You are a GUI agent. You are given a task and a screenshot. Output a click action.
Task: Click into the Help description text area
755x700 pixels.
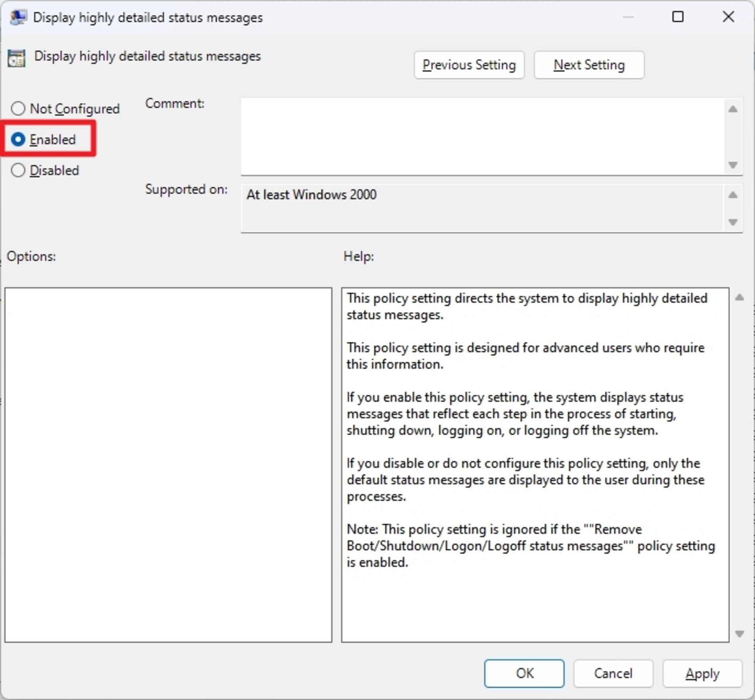tap(535, 464)
